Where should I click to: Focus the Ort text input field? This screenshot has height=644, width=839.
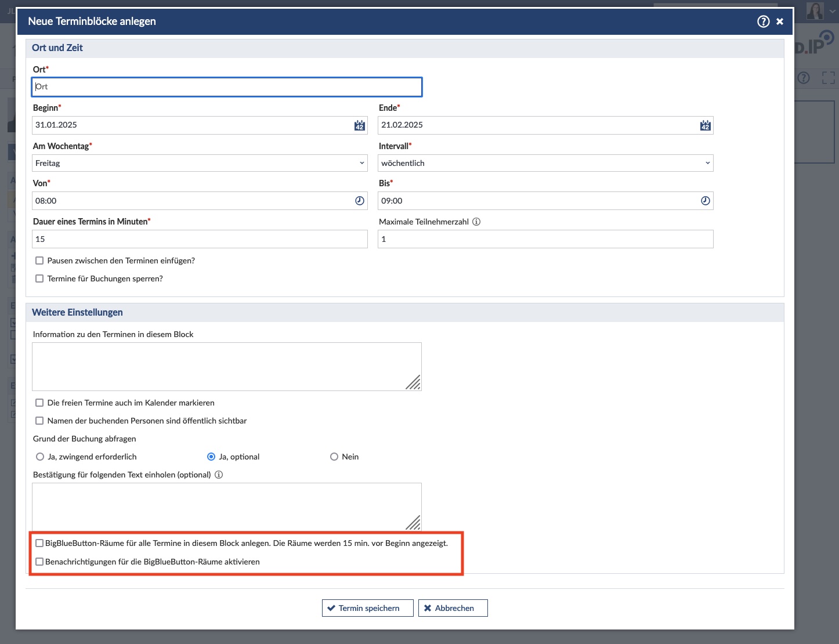click(x=227, y=87)
